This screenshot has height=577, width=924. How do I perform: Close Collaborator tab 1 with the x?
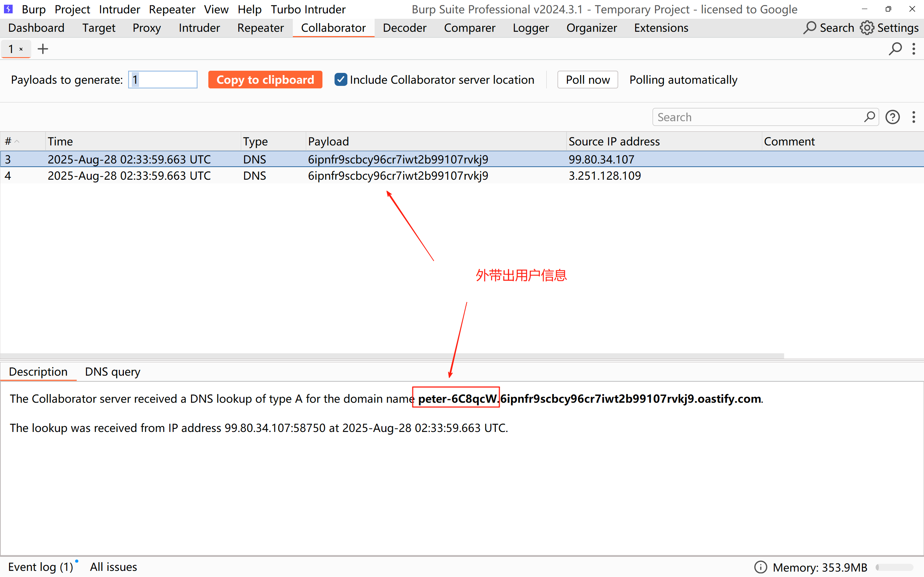point(21,49)
